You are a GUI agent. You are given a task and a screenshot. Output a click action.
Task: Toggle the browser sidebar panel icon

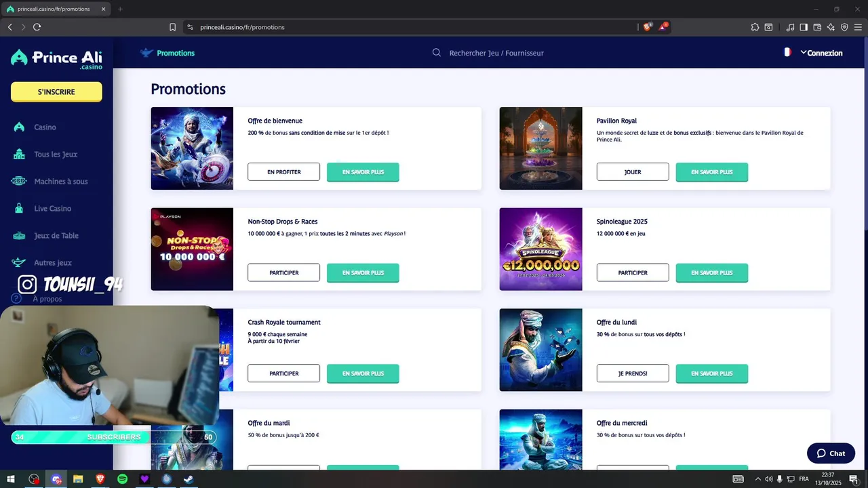pos(804,27)
